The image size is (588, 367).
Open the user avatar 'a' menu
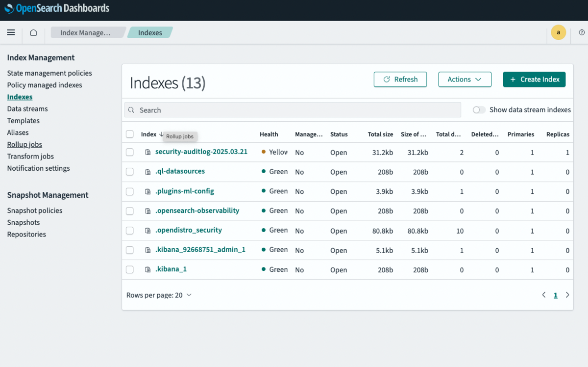tap(558, 32)
